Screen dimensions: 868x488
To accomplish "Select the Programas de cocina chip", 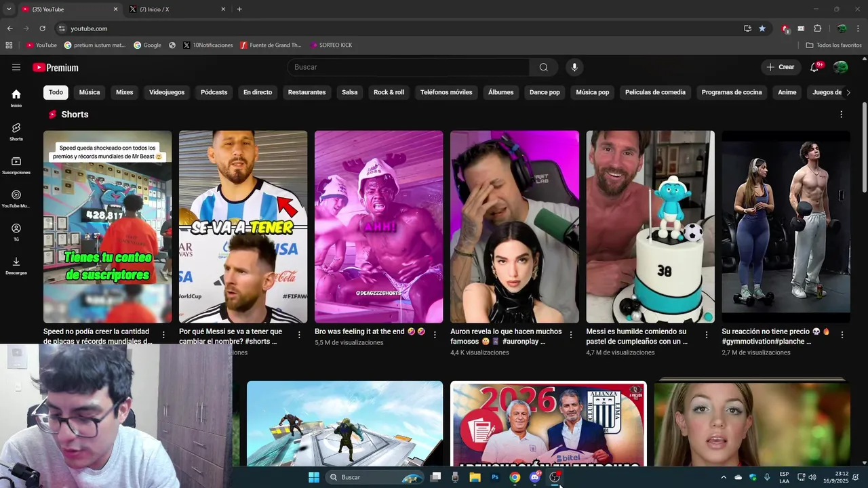I will click(732, 92).
